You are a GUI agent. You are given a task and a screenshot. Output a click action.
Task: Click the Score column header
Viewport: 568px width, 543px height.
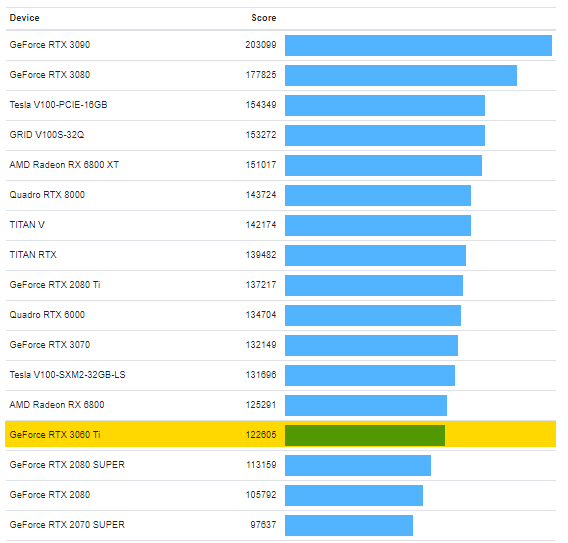(x=264, y=18)
